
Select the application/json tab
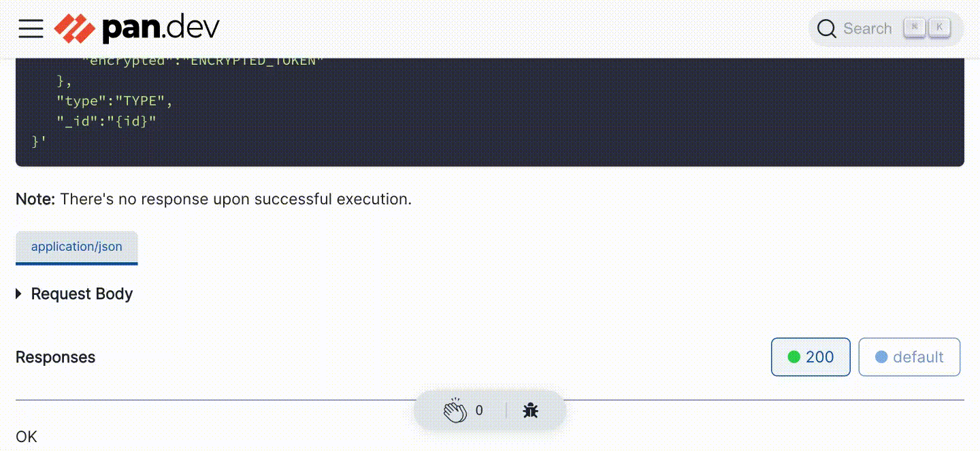77,247
